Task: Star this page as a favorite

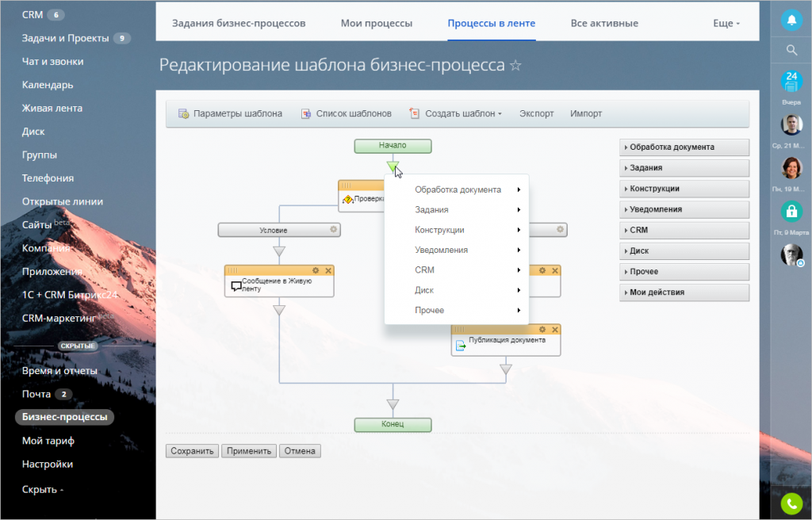Action: [x=515, y=66]
